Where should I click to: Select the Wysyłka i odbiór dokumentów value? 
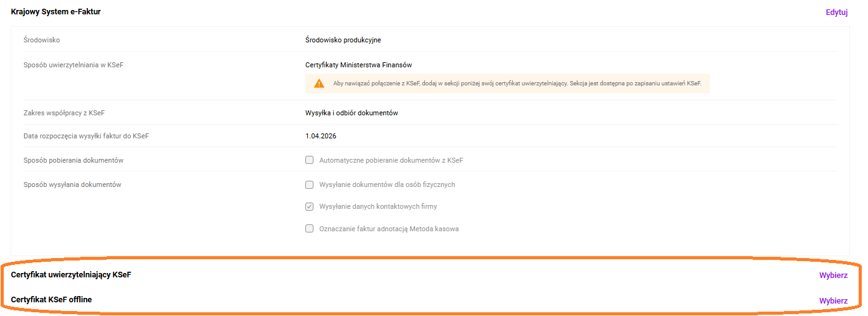coord(351,113)
